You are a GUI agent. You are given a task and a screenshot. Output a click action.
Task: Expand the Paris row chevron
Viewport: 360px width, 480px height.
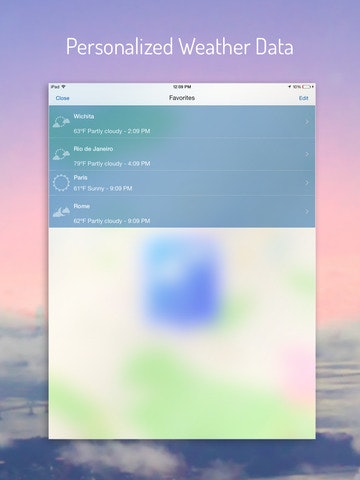point(307,183)
